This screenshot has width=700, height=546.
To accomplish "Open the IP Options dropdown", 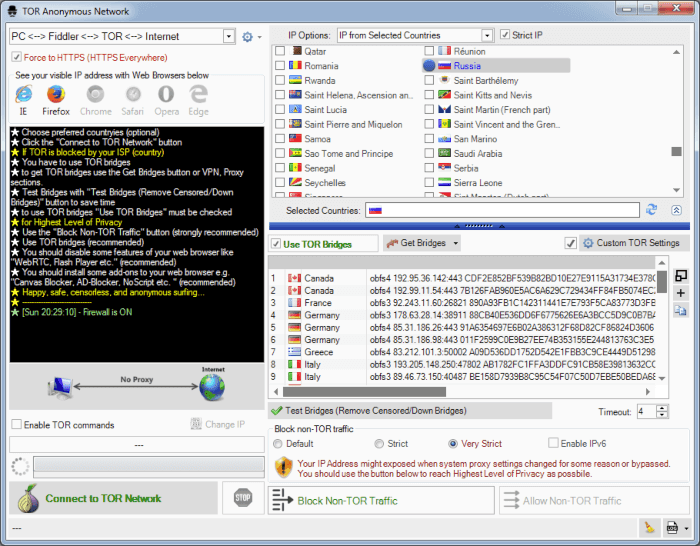I will tap(487, 35).
